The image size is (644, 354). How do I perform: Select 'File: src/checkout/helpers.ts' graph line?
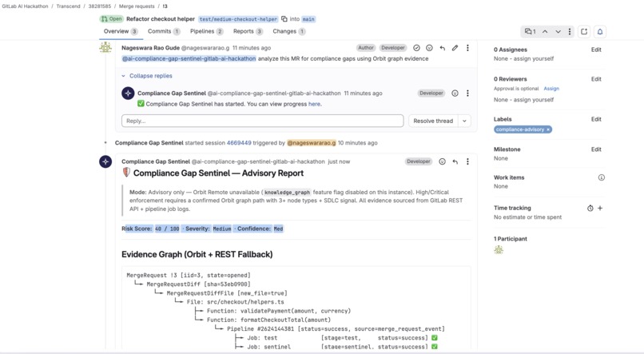point(236,302)
